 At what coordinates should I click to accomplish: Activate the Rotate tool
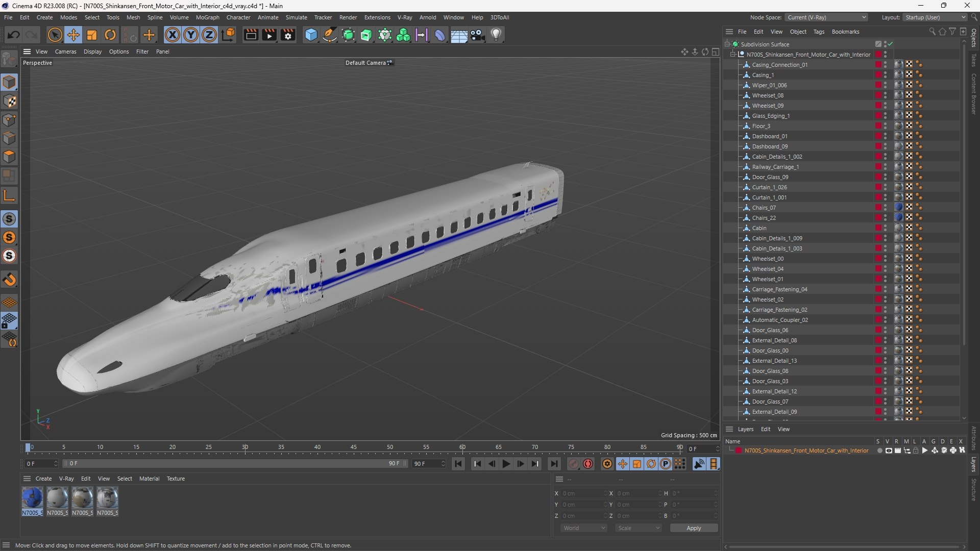point(110,35)
